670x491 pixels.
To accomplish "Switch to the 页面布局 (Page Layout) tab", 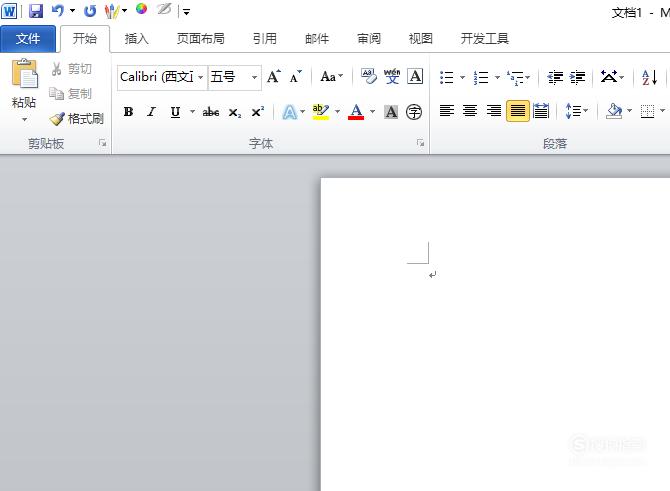I will click(x=200, y=39).
